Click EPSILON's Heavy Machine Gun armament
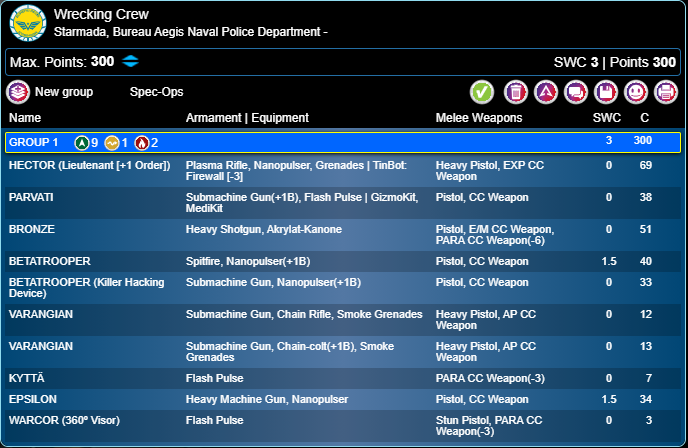 (267, 399)
